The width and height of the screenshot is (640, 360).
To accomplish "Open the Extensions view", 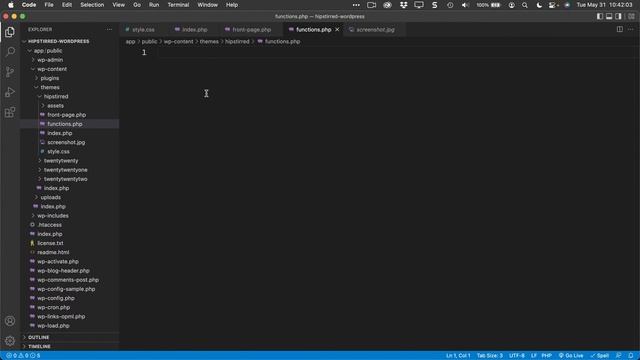I will click(x=10, y=112).
